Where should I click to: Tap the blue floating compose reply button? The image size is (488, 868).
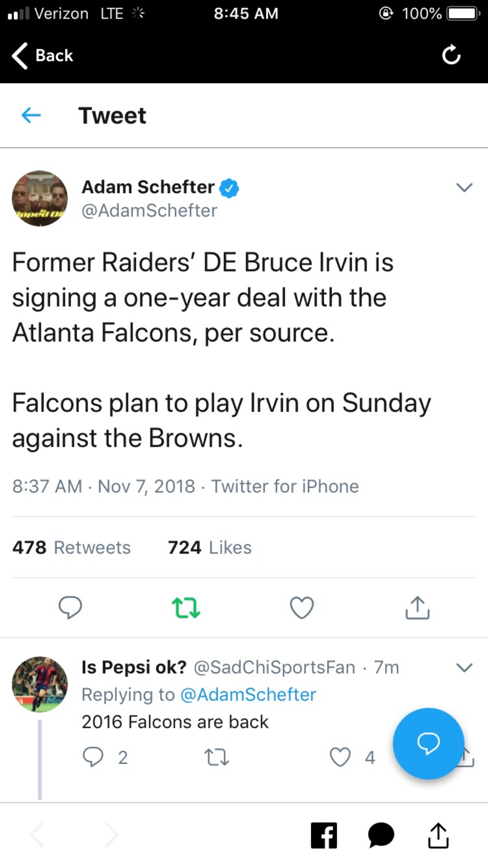click(x=428, y=743)
